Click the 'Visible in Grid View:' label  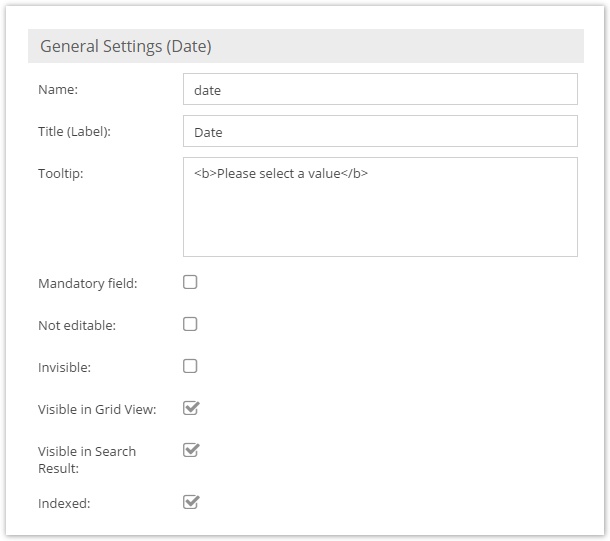pyautogui.click(x=97, y=410)
